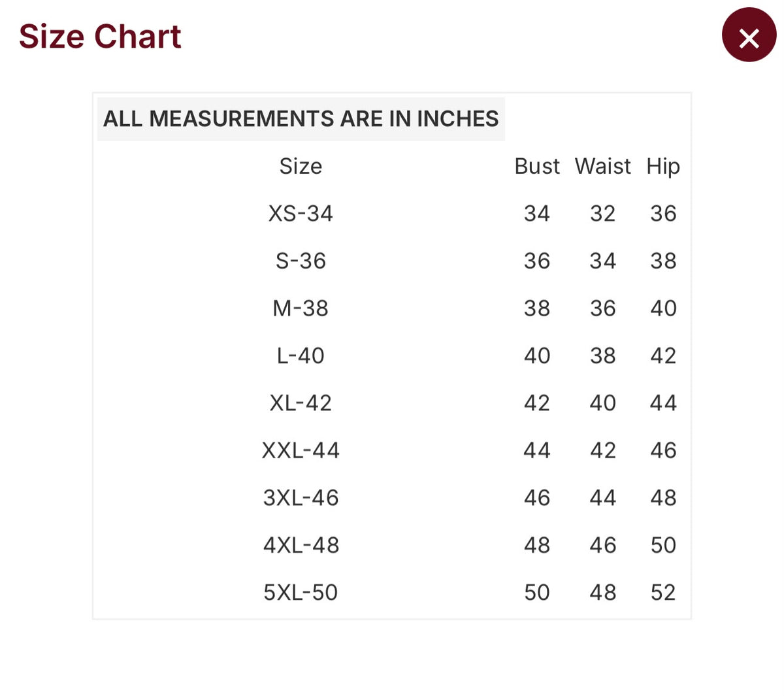
Task: Click the Size column header
Action: pyautogui.click(x=301, y=166)
